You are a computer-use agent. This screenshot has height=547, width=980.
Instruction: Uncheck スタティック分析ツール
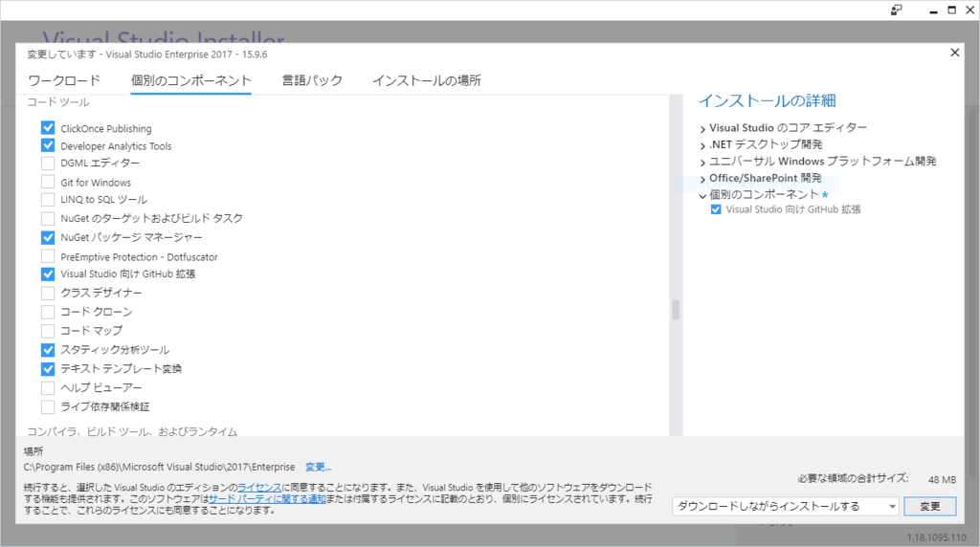pos(48,350)
